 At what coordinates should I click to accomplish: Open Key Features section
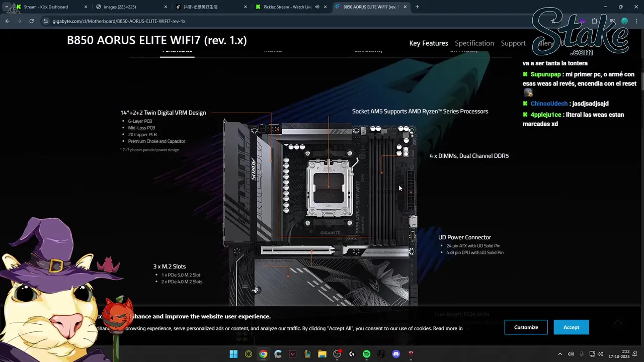429,43
